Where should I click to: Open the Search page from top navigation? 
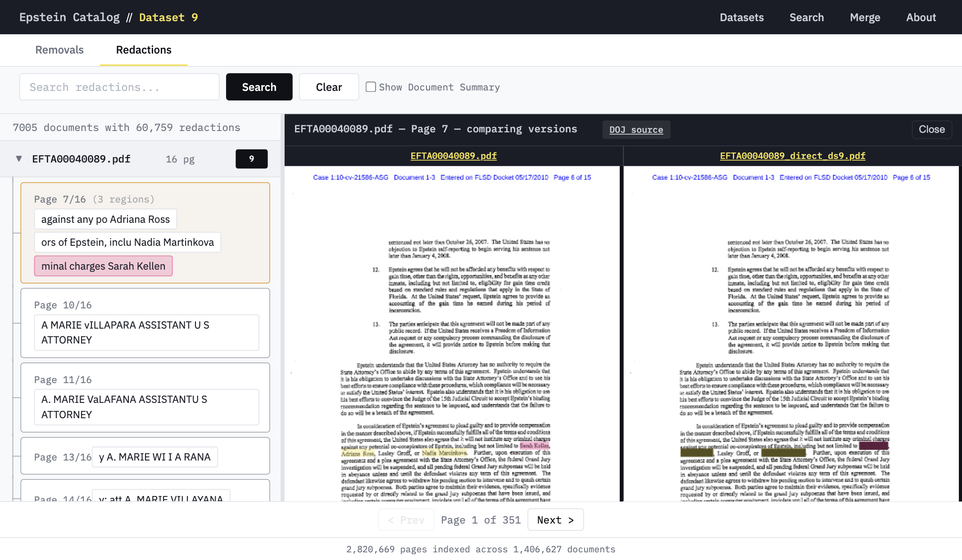click(x=806, y=17)
